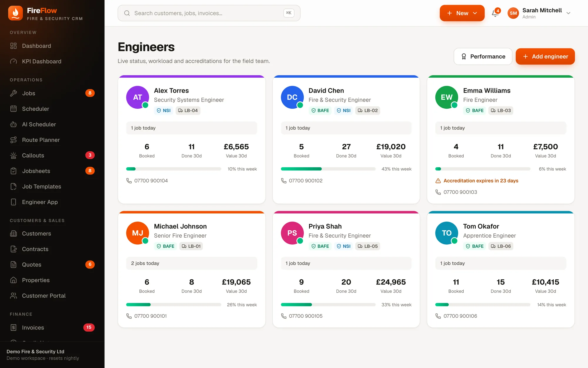Click the SM user avatar in header
Screen dimensions: 588x368
(x=513, y=13)
